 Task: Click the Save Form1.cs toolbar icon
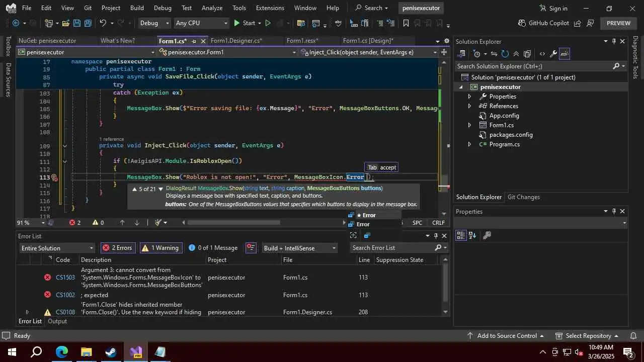coord(76,23)
